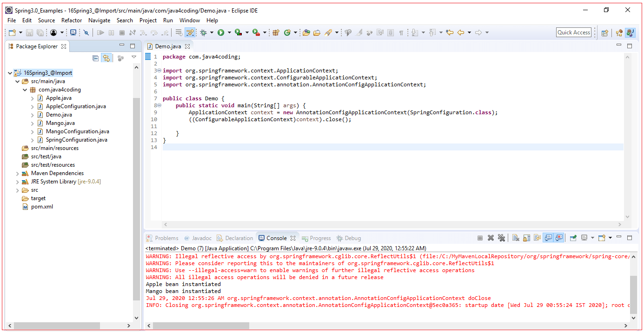Collapse the com.java4coding package
The image size is (644, 332).
coord(25,89)
